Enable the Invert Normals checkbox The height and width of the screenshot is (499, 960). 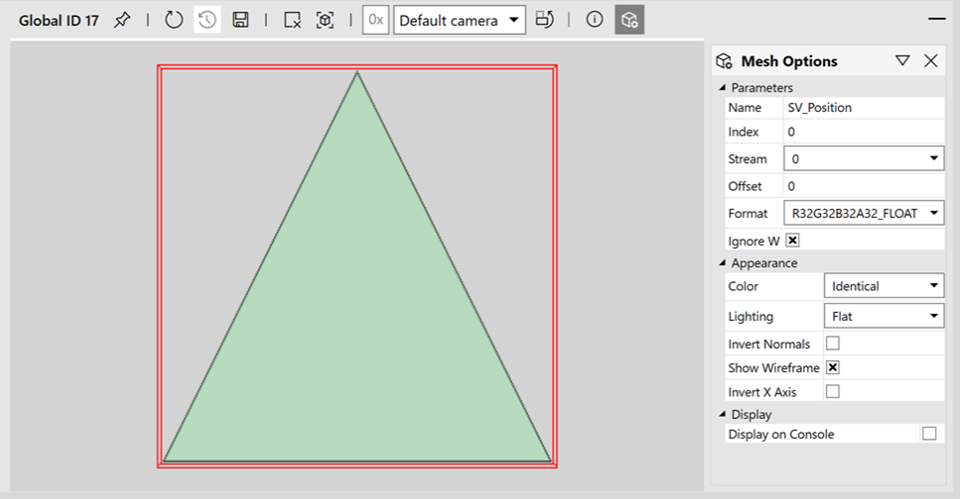[x=833, y=343]
